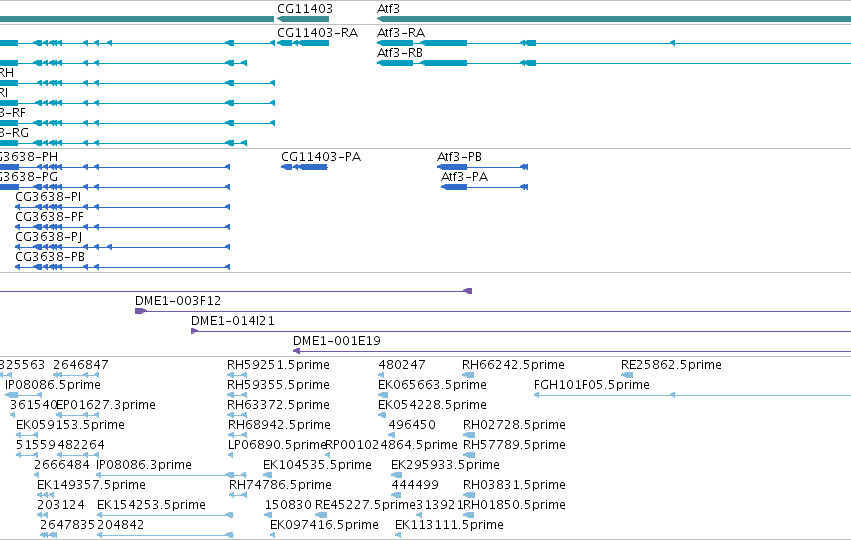The image size is (851, 540).
Task: Click the FGH101F05.5prime alignment line
Action: [x=693, y=395]
